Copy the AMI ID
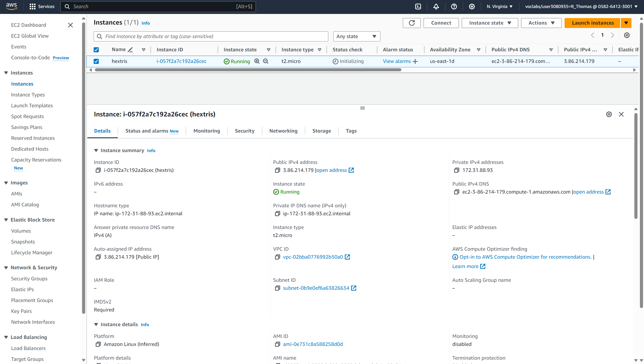644x364 pixels. tap(277, 344)
